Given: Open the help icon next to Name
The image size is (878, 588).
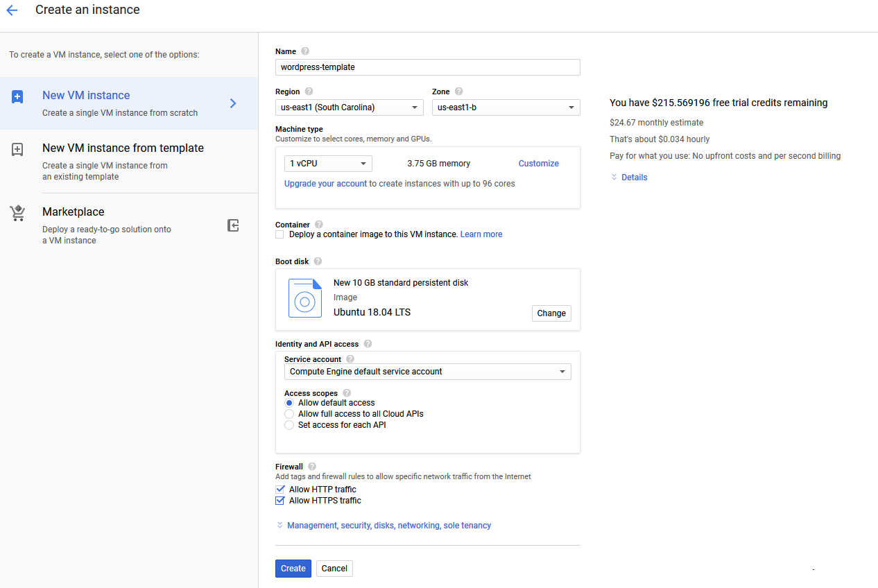Looking at the screenshot, I should click(305, 51).
